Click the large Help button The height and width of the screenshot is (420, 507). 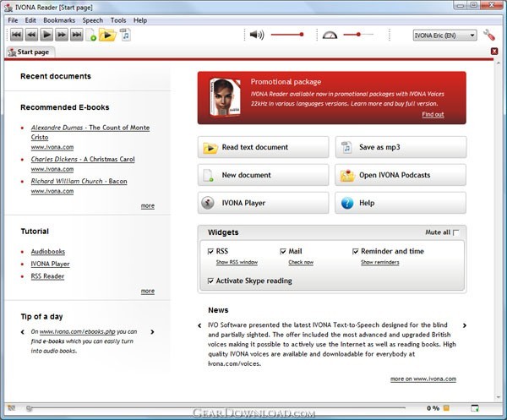click(x=401, y=203)
